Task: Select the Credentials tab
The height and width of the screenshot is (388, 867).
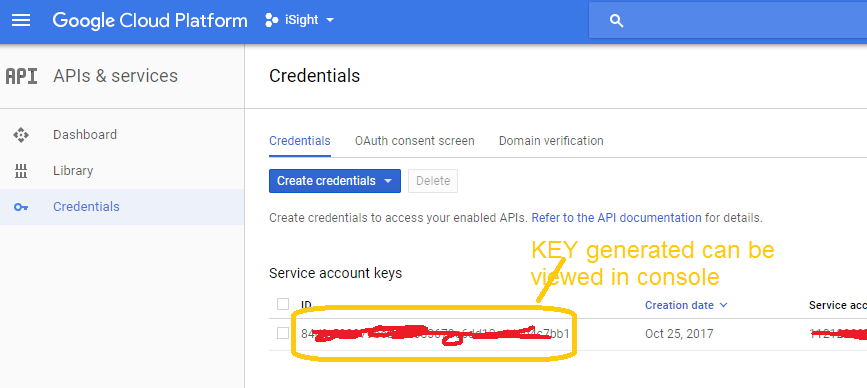Action: pos(300,141)
